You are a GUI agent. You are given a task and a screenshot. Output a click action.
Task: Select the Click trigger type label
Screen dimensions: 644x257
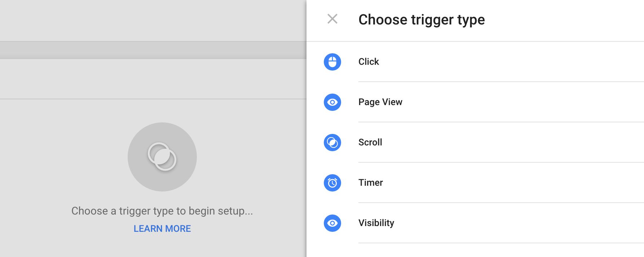tap(369, 62)
